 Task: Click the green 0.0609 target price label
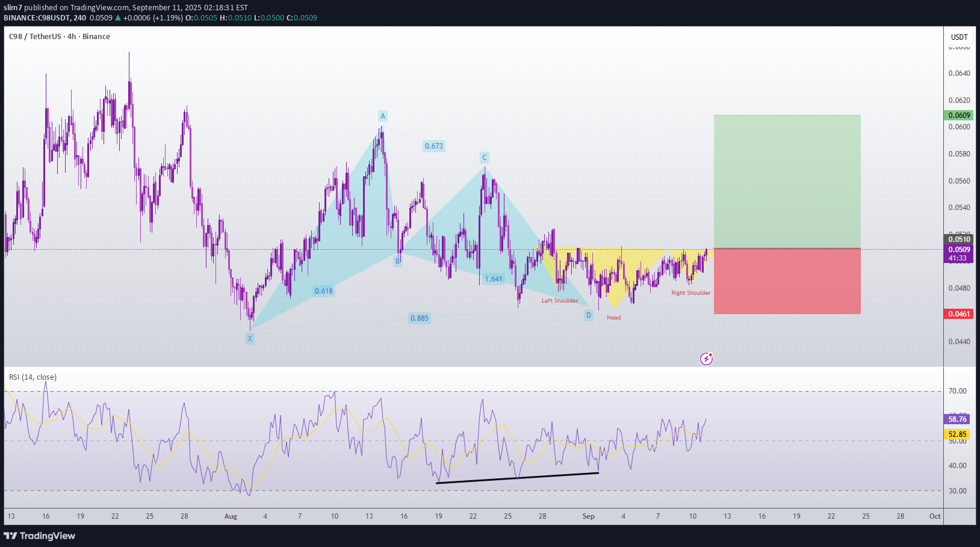(x=958, y=116)
